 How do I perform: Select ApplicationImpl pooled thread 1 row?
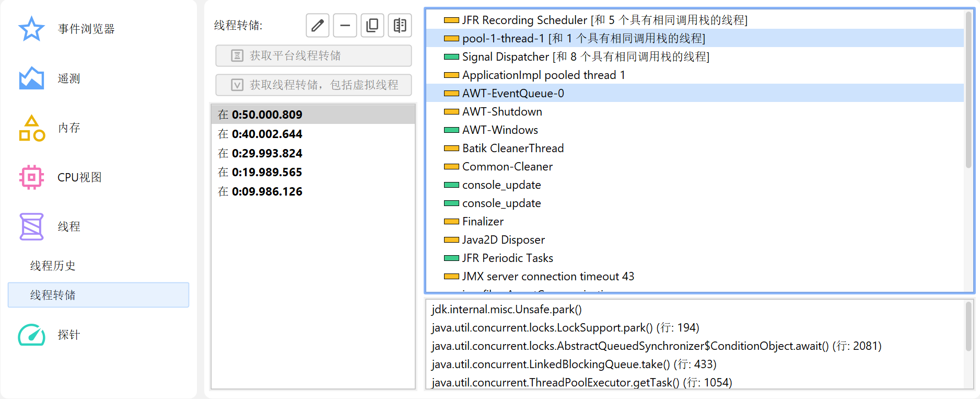pyautogui.click(x=695, y=75)
